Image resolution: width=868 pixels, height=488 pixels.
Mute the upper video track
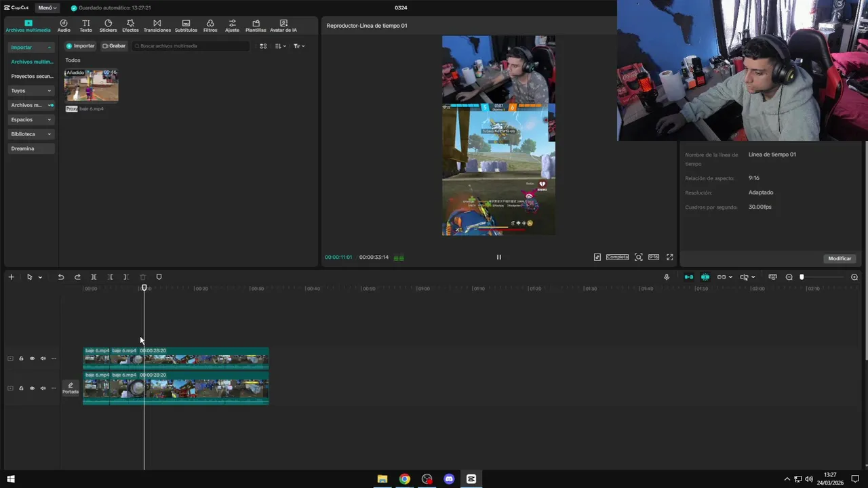pyautogui.click(x=43, y=359)
